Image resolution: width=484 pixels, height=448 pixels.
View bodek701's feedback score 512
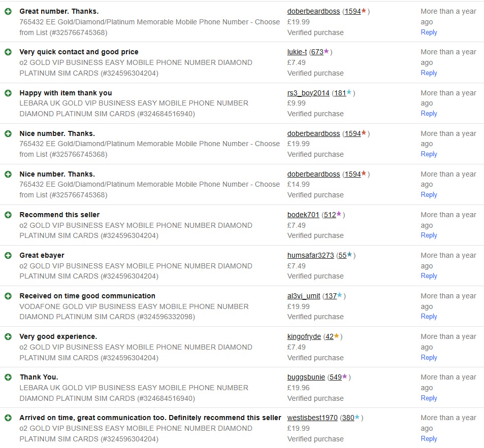(330, 215)
